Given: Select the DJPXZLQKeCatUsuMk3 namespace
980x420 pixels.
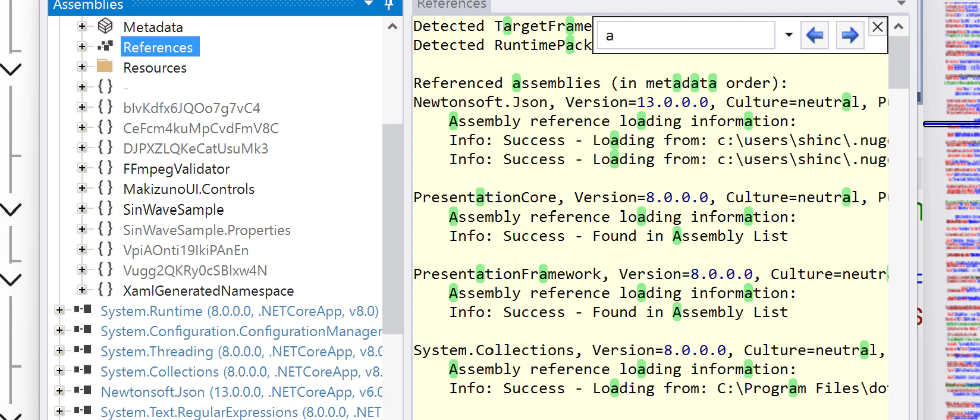Looking at the screenshot, I should tap(196, 149).
